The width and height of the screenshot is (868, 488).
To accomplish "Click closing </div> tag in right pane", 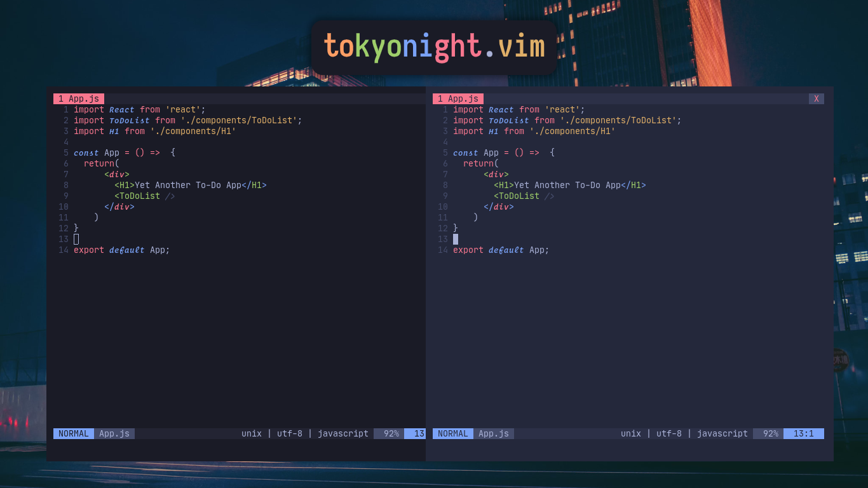I will (x=499, y=207).
